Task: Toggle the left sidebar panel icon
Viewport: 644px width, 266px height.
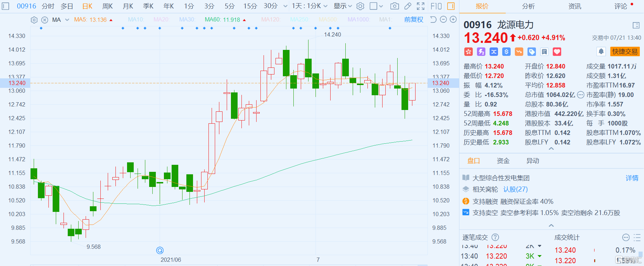Action: [6, 6]
